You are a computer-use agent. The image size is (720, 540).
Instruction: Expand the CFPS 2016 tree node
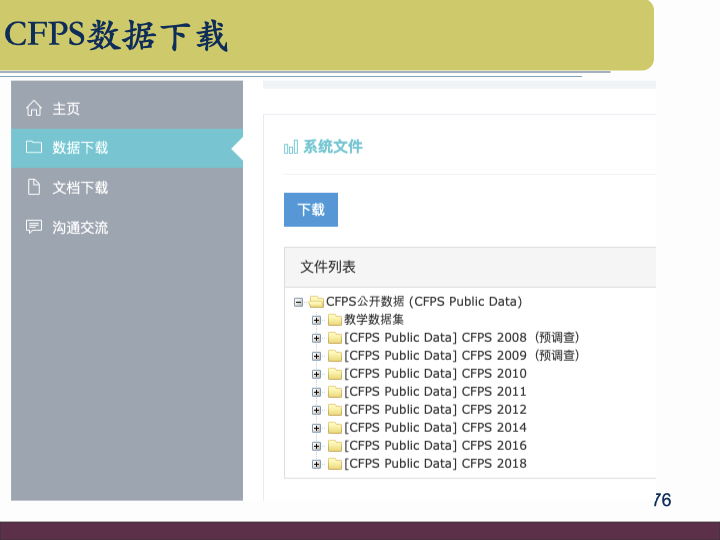click(316, 446)
